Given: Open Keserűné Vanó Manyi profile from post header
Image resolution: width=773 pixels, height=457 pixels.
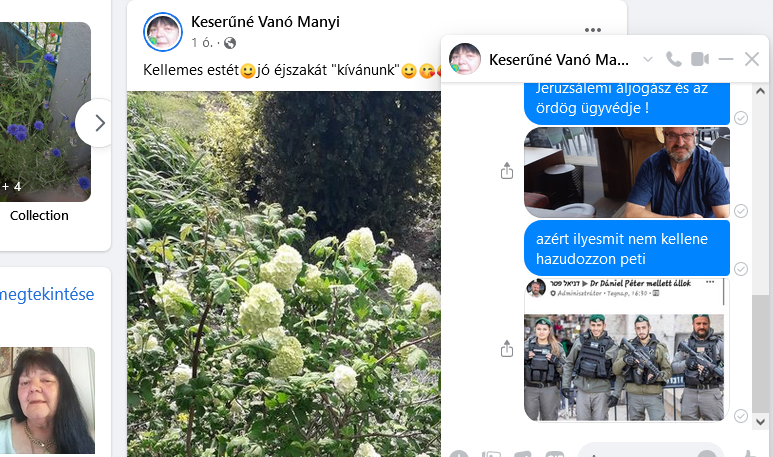Looking at the screenshot, I should tap(265, 22).
